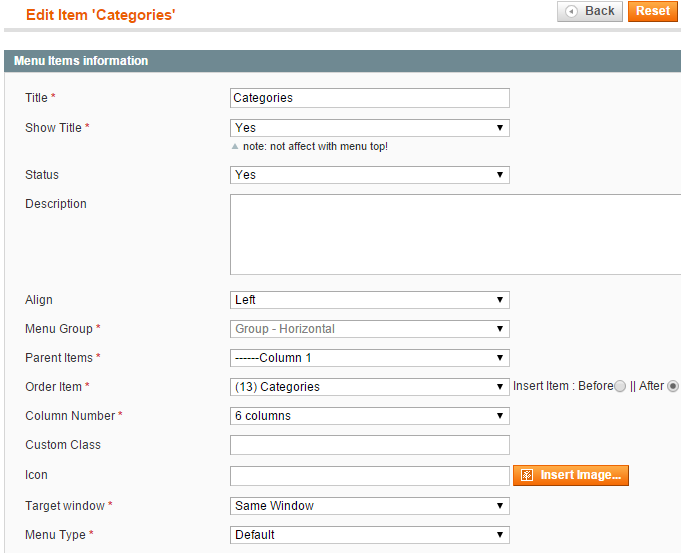Open the Show Title dropdown

pyautogui.click(x=370, y=128)
